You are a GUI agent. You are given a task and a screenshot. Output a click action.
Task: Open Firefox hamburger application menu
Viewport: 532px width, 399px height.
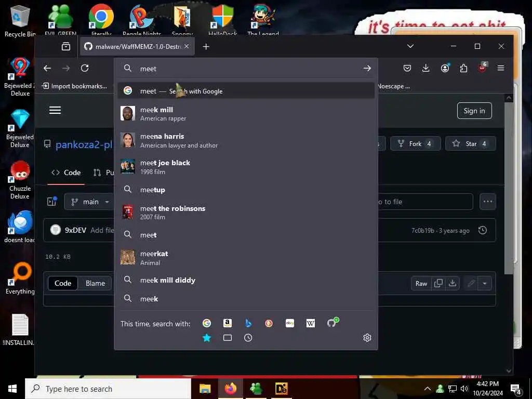tap(501, 68)
